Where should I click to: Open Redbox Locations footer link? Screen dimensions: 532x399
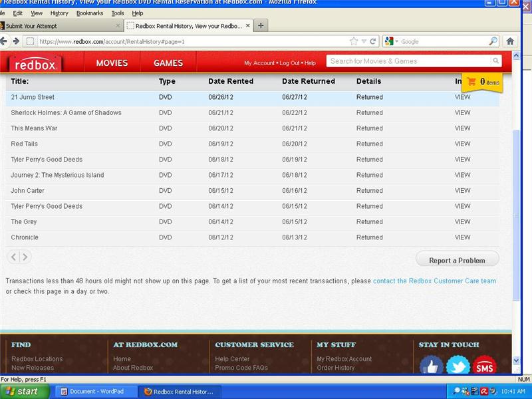[x=37, y=358]
